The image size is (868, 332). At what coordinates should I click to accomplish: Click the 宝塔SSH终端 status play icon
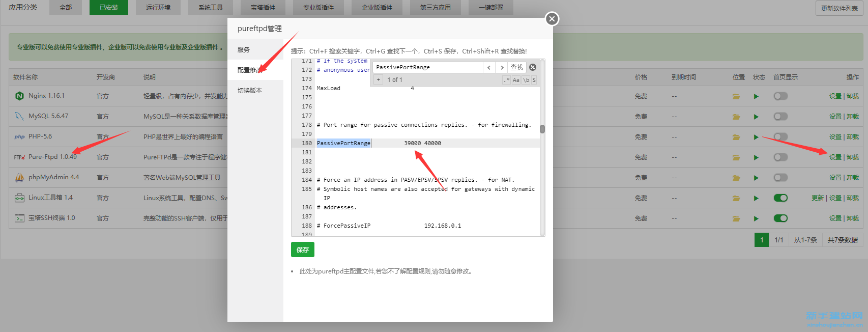pyautogui.click(x=756, y=218)
